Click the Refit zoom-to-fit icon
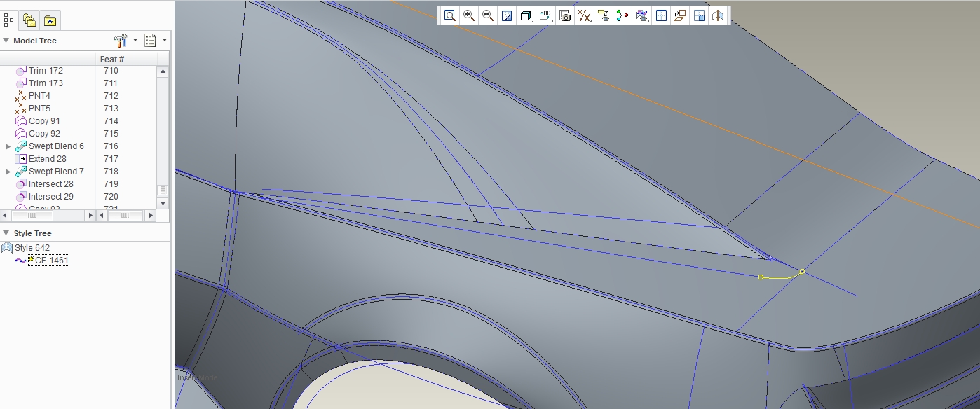 click(x=450, y=15)
